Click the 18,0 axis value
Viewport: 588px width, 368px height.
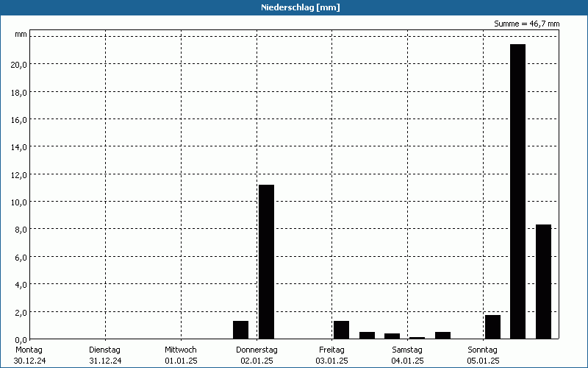18,93
